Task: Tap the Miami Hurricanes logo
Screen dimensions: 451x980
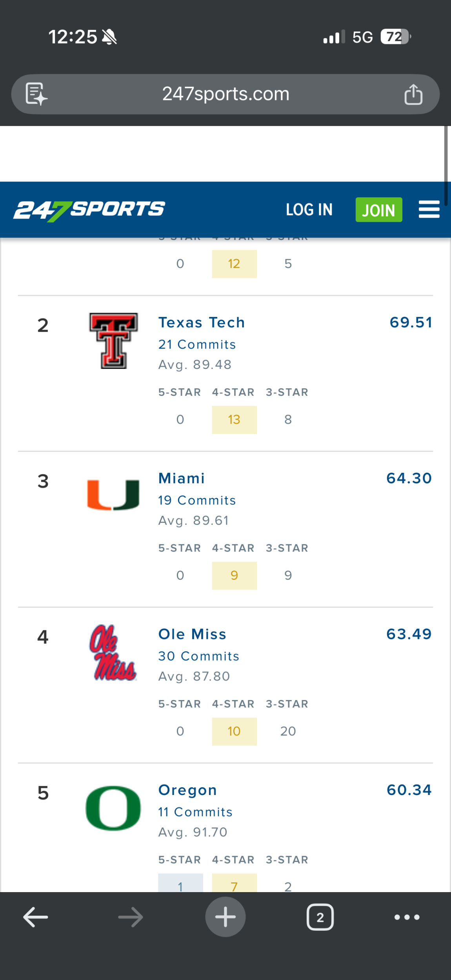Action: point(113,495)
